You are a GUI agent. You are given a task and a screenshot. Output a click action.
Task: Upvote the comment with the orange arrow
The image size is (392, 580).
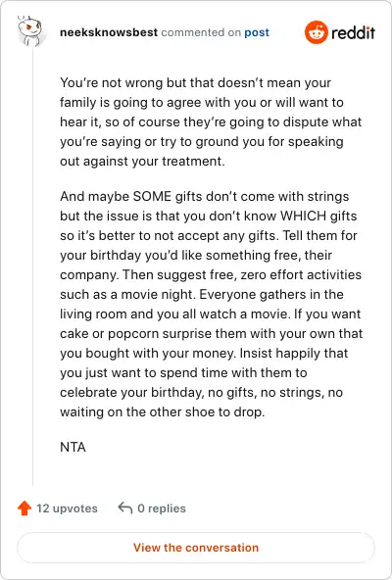24,508
